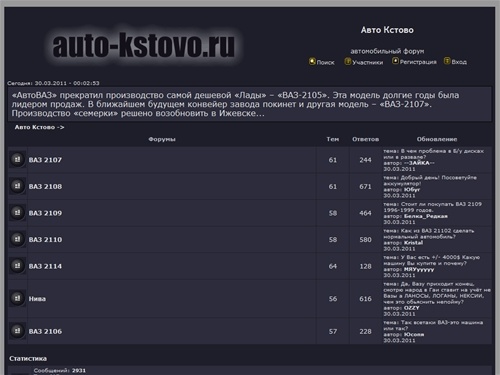
Task: Click author name Белка_Редкая
Action: (x=426, y=216)
